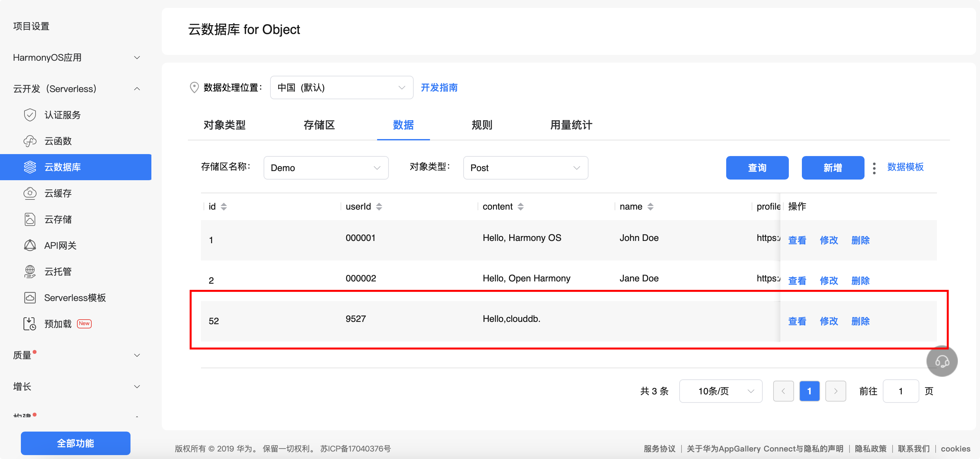Screen dimensions: 980x459
Task: Click 查看 for row id 1
Action: 797,241
